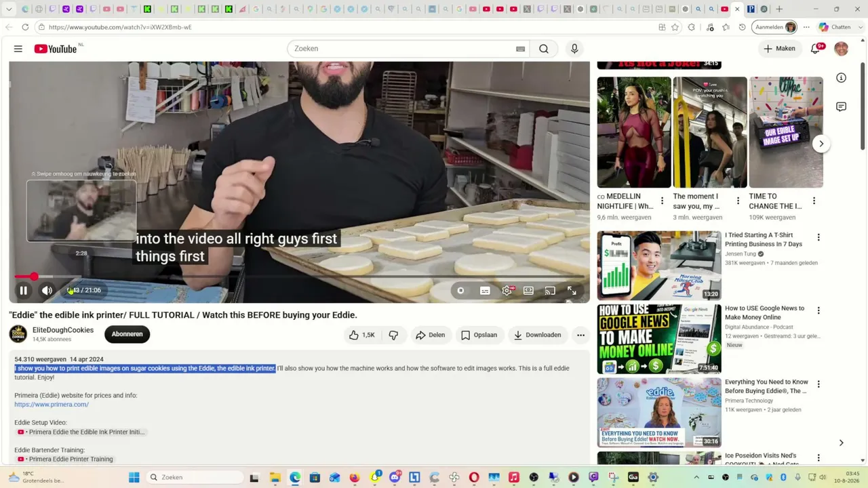
Task: Seek on the video progress bar
Action: pyautogui.click(x=299, y=277)
